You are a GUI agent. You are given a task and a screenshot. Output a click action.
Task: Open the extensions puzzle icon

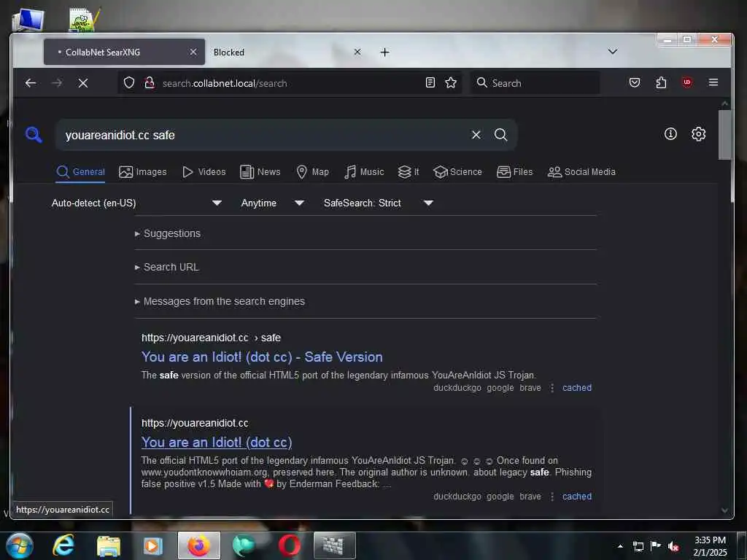(x=661, y=83)
